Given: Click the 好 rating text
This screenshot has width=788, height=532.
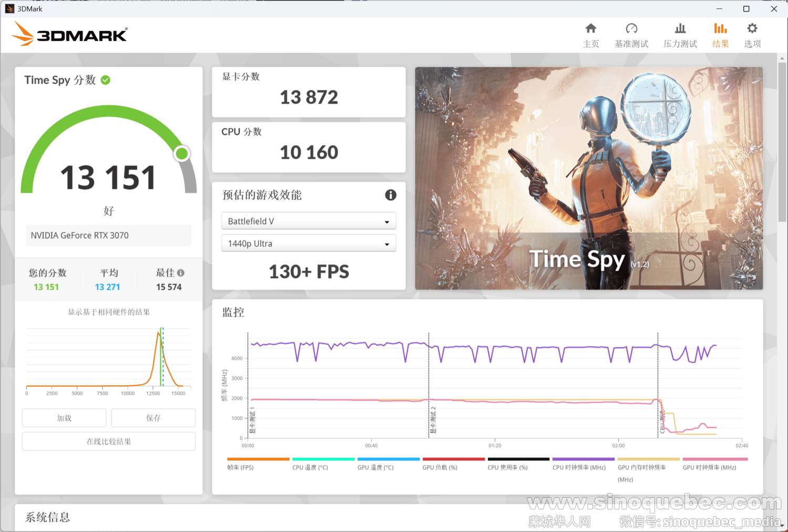Looking at the screenshot, I should (x=109, y=211).
